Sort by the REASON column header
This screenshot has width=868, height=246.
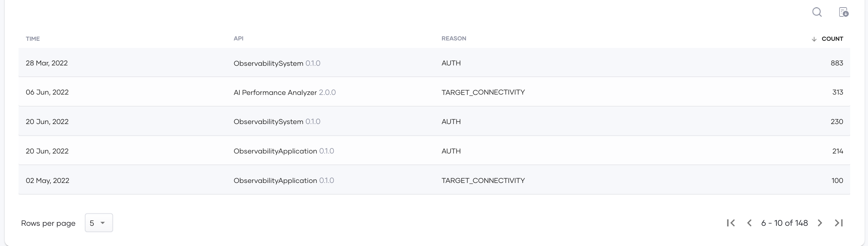click(x=454, y=38)
